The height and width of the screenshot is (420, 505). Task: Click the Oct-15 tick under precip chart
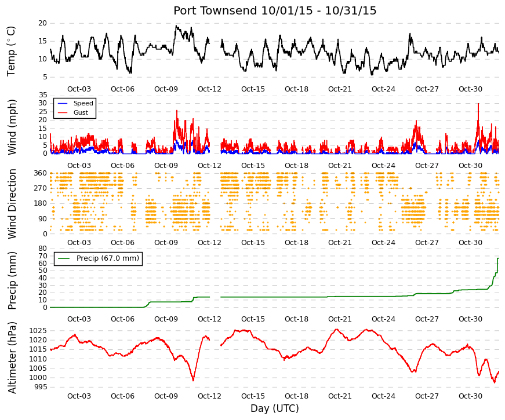[253, 319]
